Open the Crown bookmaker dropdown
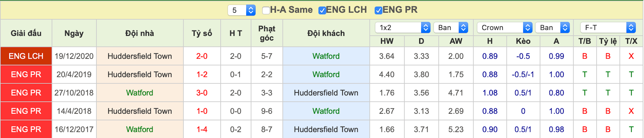The width and height of the screenshot is (644, 138). [x=505, y=27]
